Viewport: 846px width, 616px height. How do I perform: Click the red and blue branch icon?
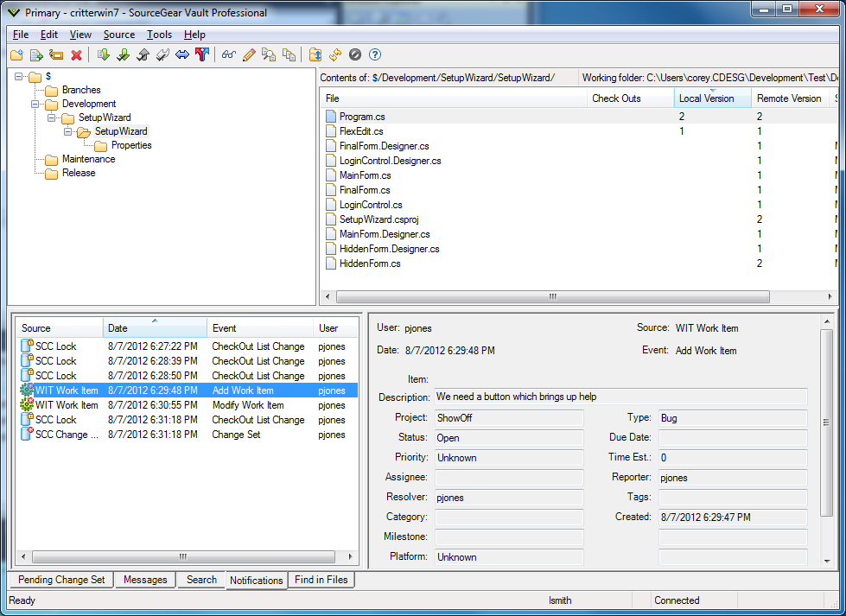pyautogui.click(x=202, y=55)
